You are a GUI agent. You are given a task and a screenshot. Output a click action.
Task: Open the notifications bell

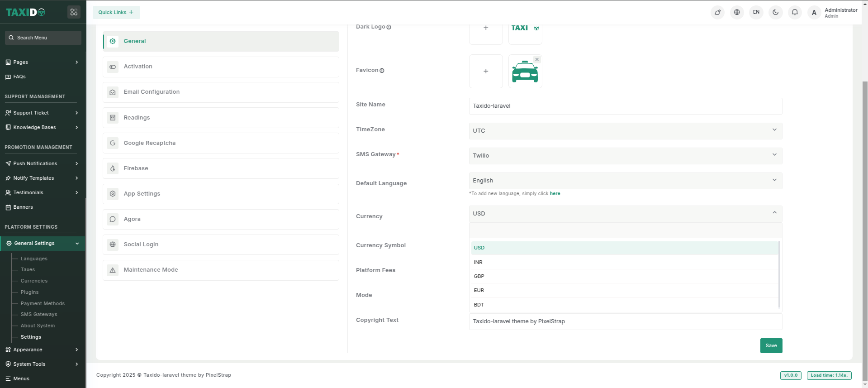coord(795,12)
